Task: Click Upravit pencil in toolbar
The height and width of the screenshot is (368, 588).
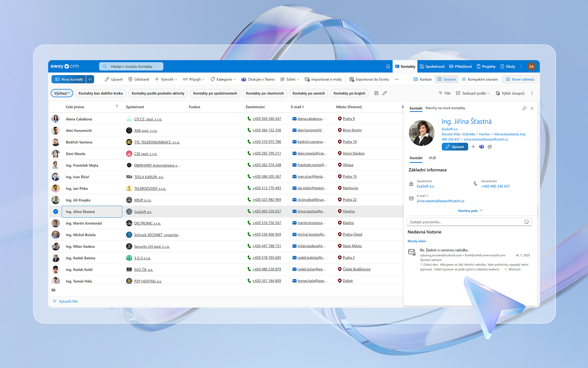Action: 114,79
